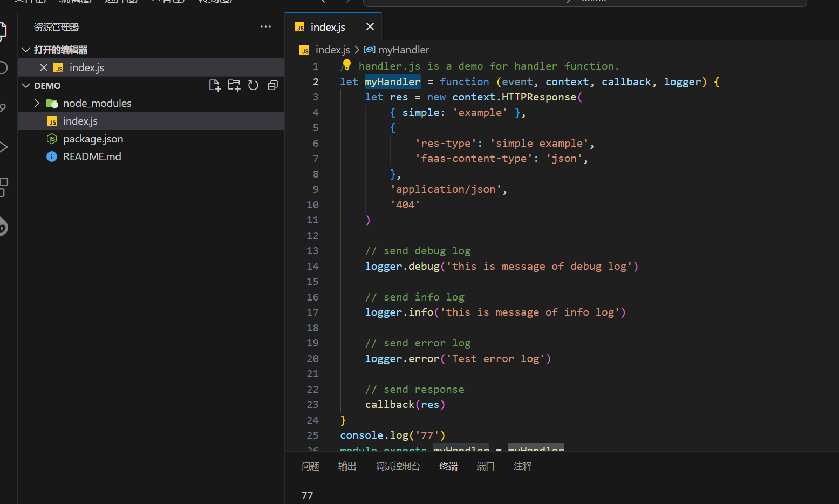
Task: Click the myHandler variable on line 2
Action: (393, 81)
